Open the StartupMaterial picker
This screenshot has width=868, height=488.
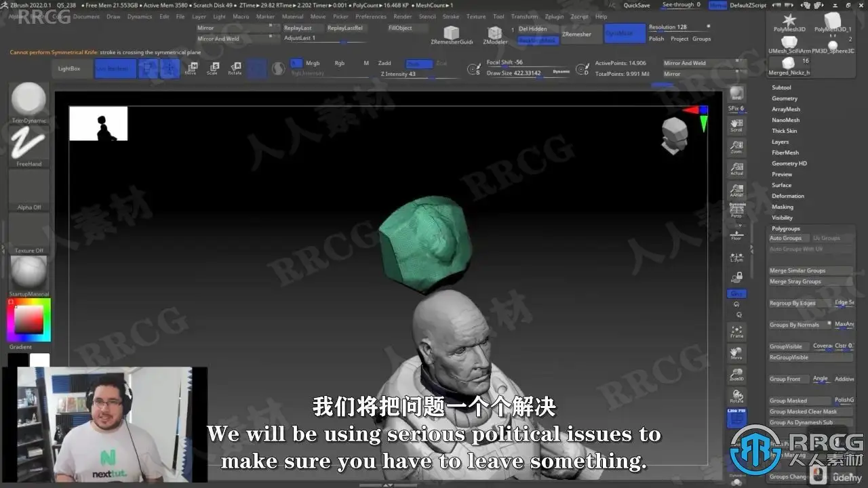click(28, 275)
